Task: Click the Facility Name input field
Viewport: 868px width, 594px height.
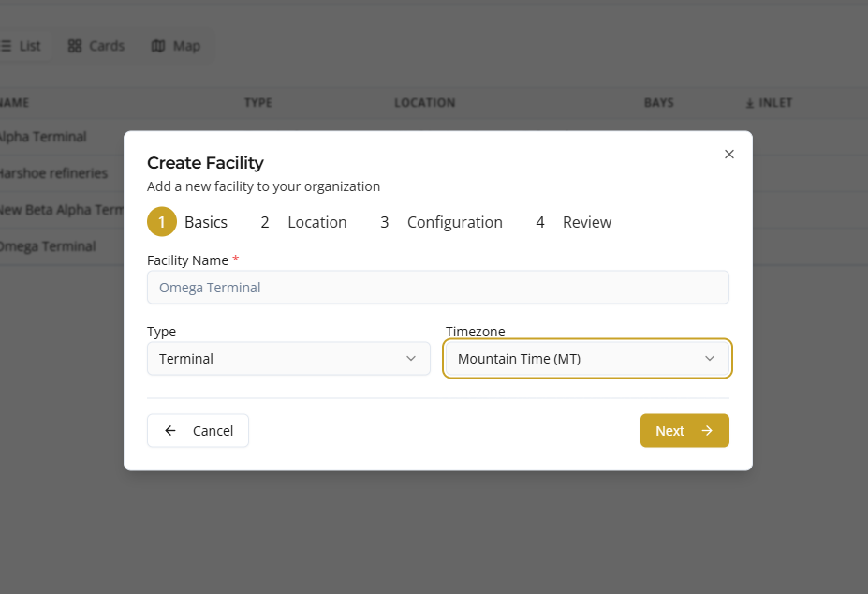Action: (438, 287)
